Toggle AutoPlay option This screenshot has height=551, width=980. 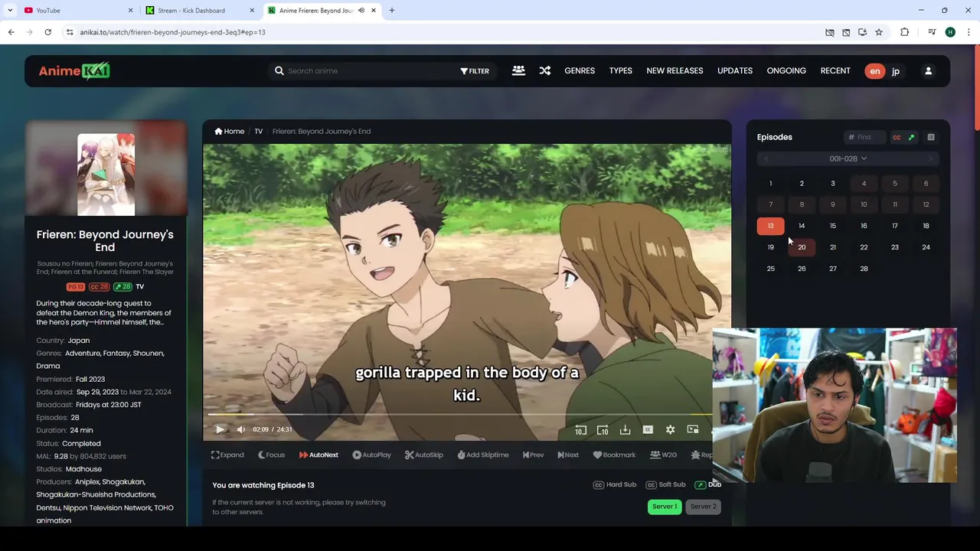[x=371, y=455]
